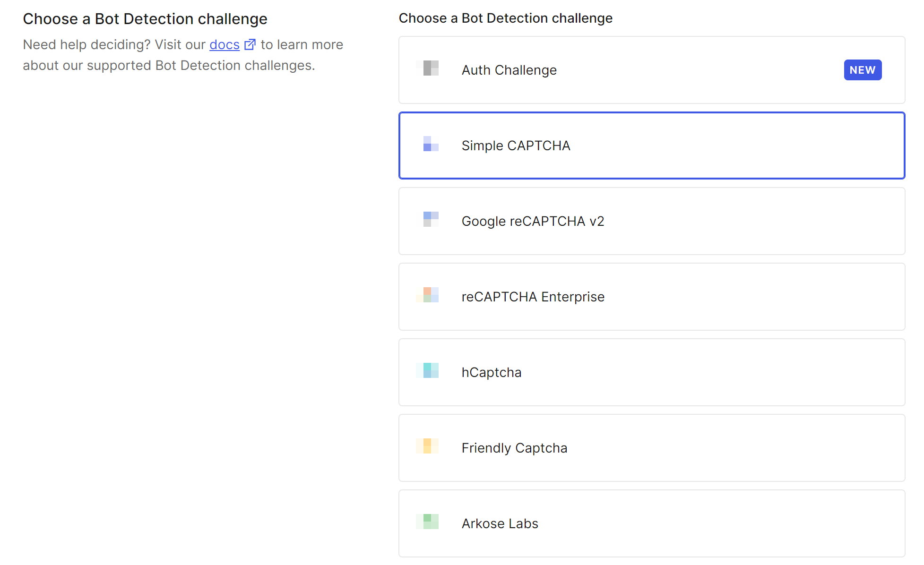Pick the hCaptcha challenge option
924x565 pixels.
coord(709,372)
